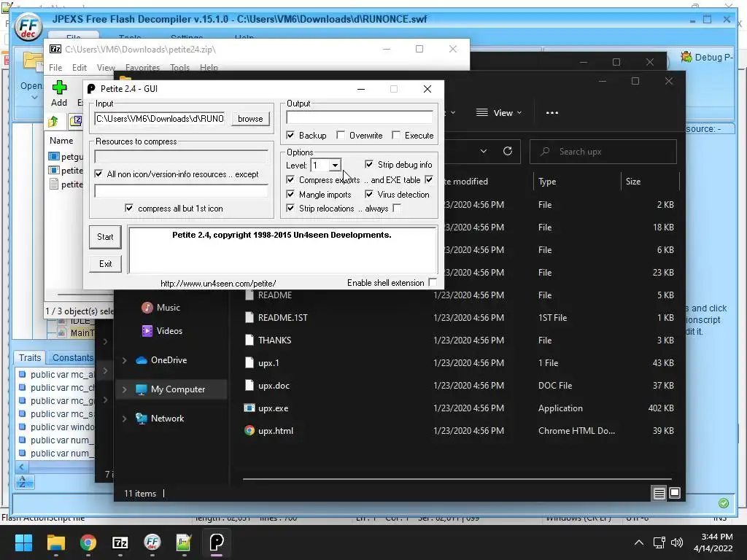Switch to the Constants tab in JPEXS

click(72, 357)
